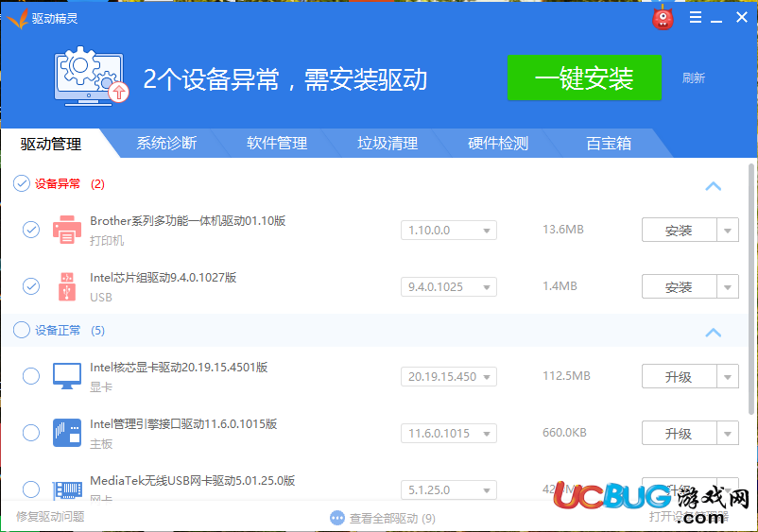Open version dropdown showing 20.19.15.450
The width and height of the screenshot is (758, 532).
[x=449, y=376]
